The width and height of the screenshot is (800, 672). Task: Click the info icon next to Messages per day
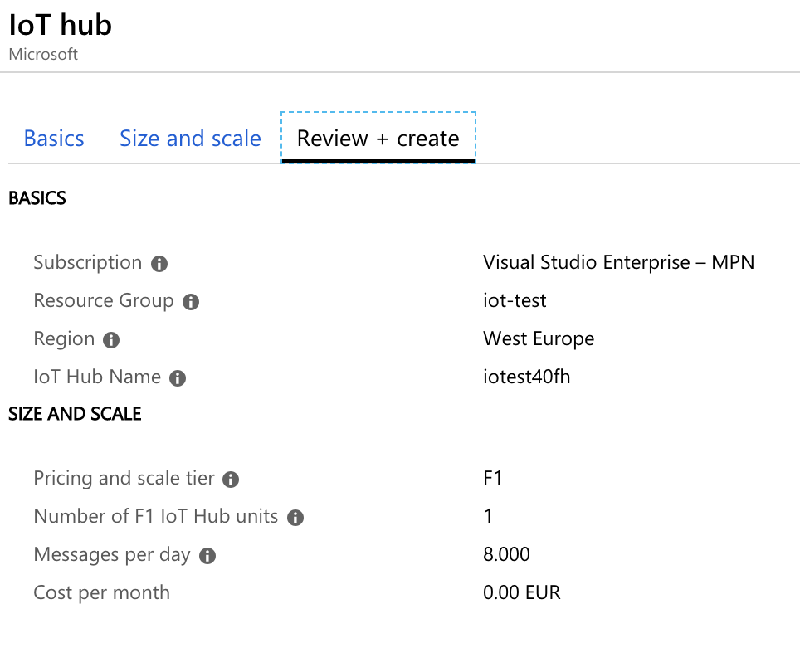click(207, 556)
